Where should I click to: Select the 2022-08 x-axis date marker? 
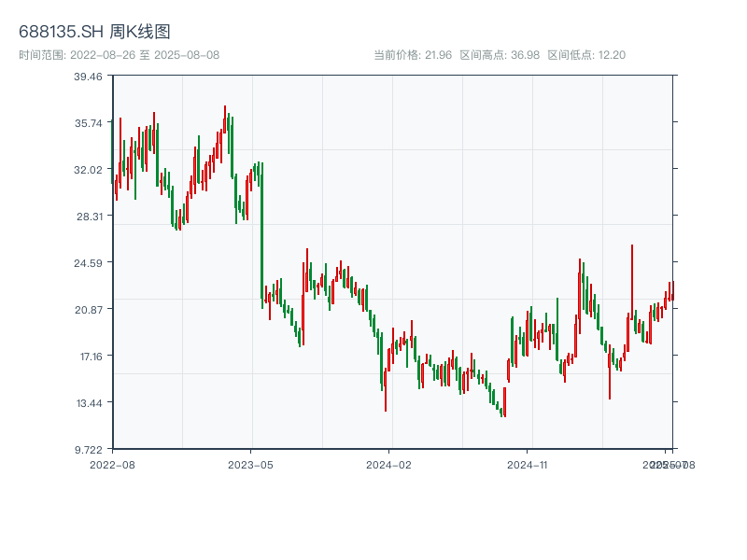click(x=112, y=464)
